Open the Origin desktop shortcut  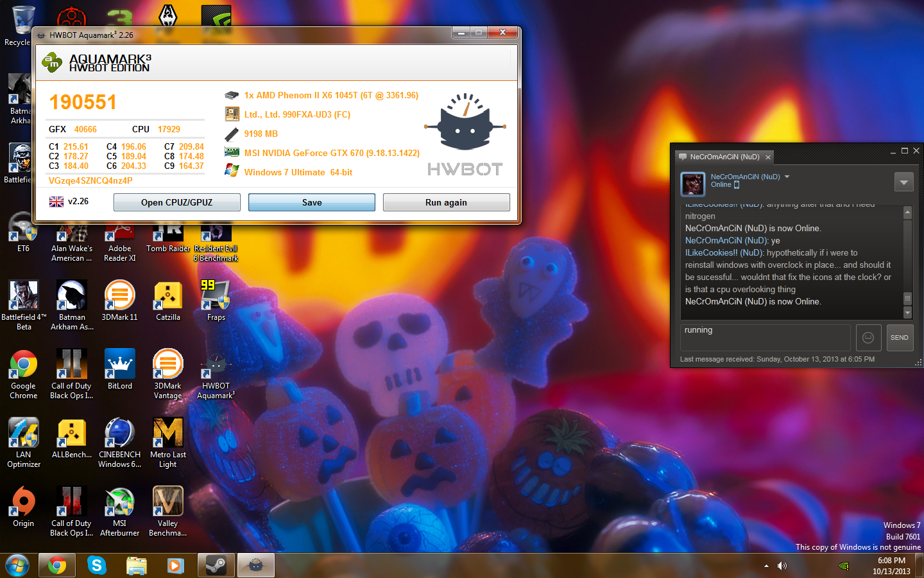click(23, 507)
